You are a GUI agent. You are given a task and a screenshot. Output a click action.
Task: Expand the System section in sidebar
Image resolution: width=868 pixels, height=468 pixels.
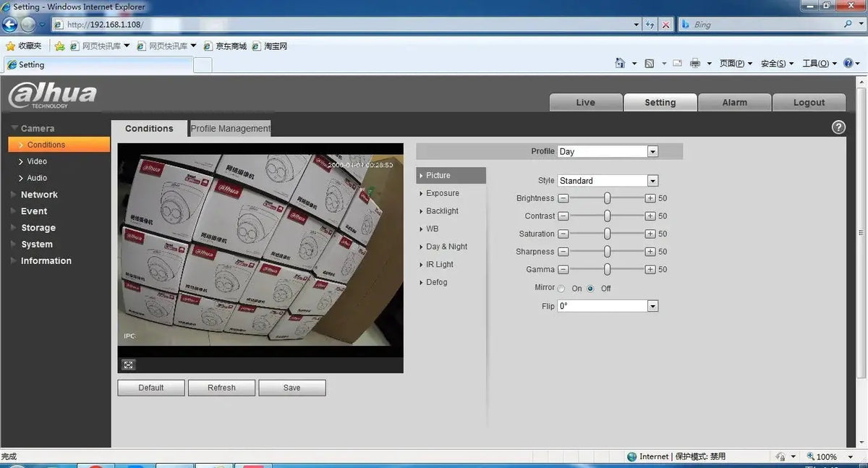(x=37, y=244)
